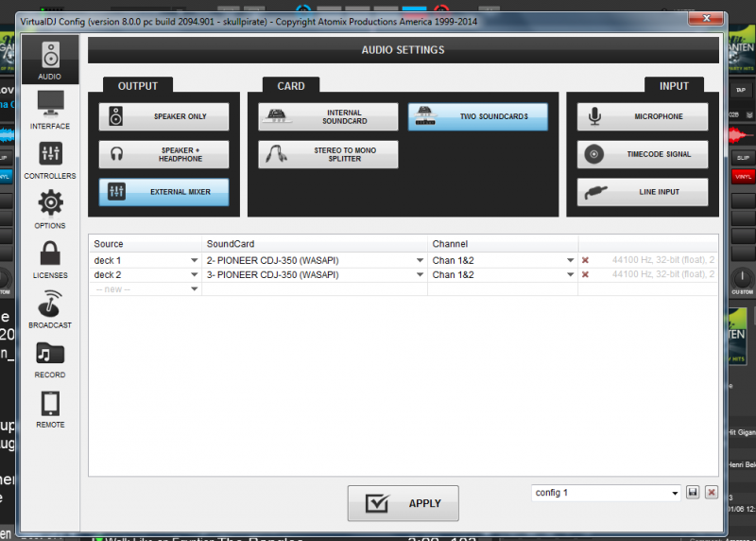The width and height of the screenshot is (756, 541).
Task: Click SLIP button on right deck
Action: pyautogui.click(x=743, y=158)
